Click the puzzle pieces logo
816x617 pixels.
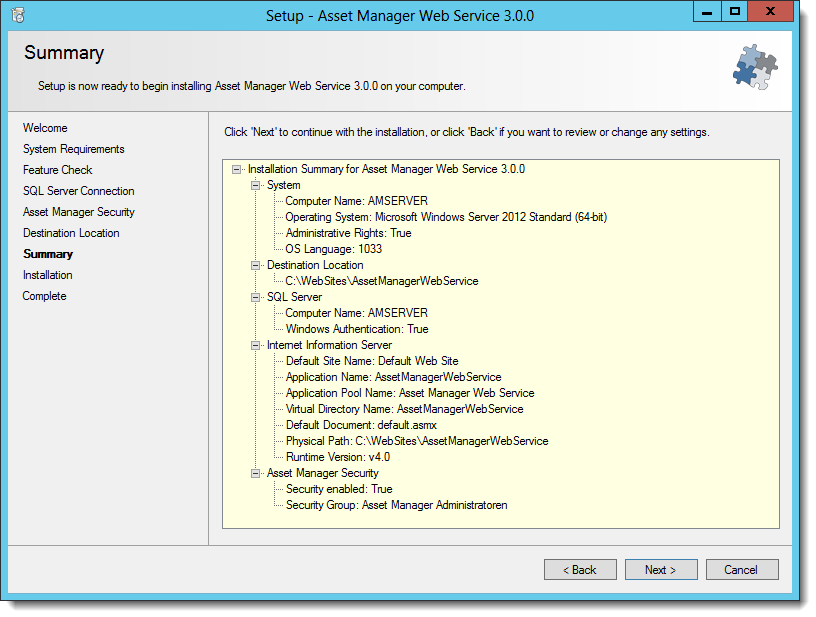[x=755, y=67]
